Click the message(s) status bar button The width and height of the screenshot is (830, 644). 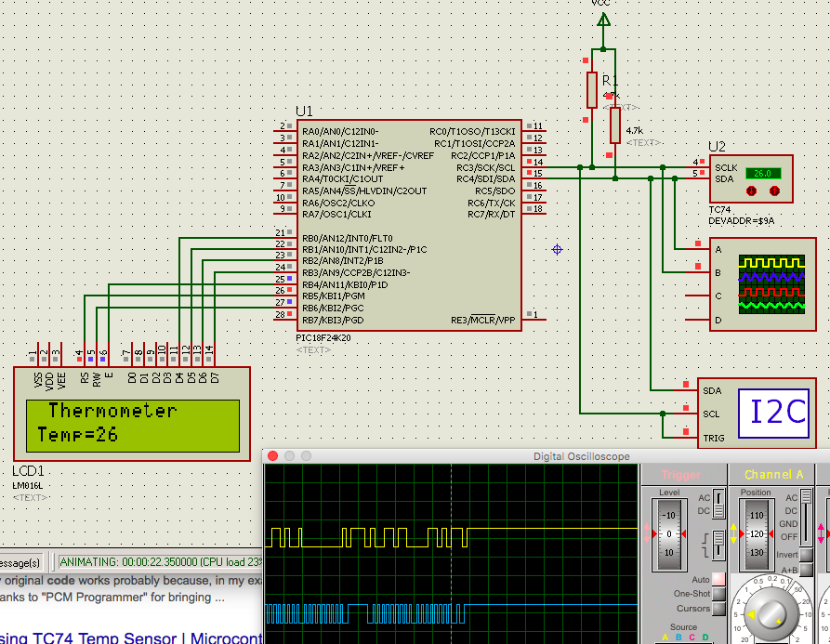(x=22, y=561)
